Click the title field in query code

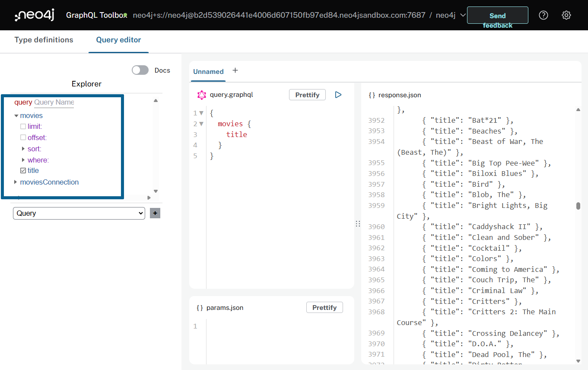pos(237,134)
